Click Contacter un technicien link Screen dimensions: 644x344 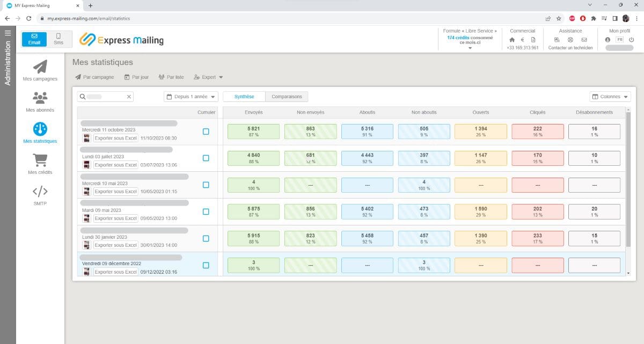[x=570, y=48]
